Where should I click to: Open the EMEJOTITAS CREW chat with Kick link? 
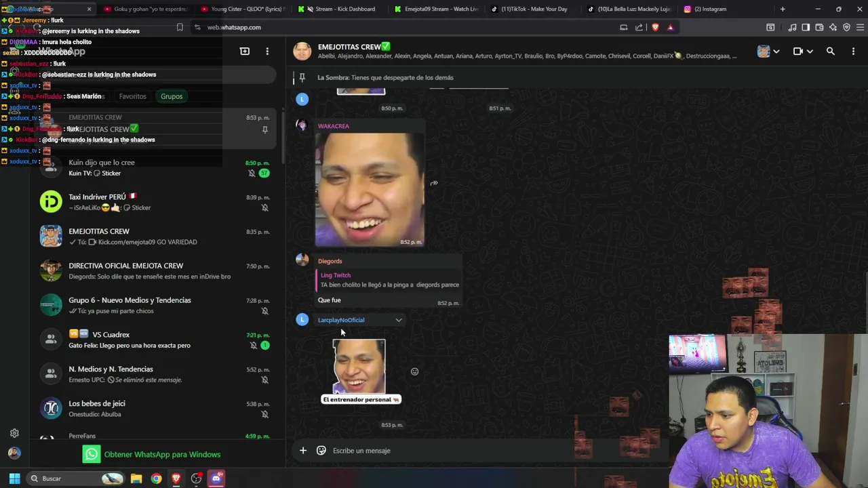pos(156,237)
